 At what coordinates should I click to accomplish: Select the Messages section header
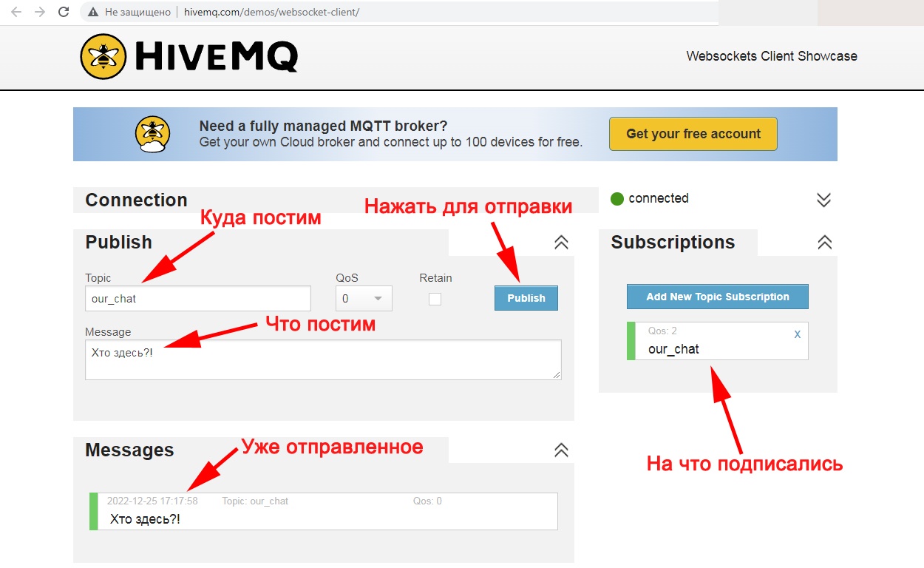[129, 450]
